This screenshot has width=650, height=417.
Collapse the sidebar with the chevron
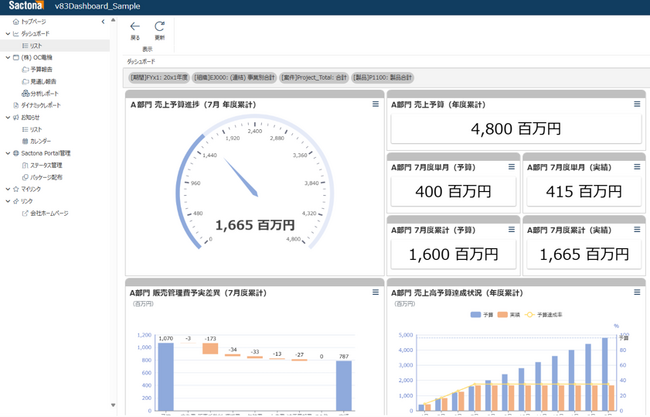click(103, 22)
